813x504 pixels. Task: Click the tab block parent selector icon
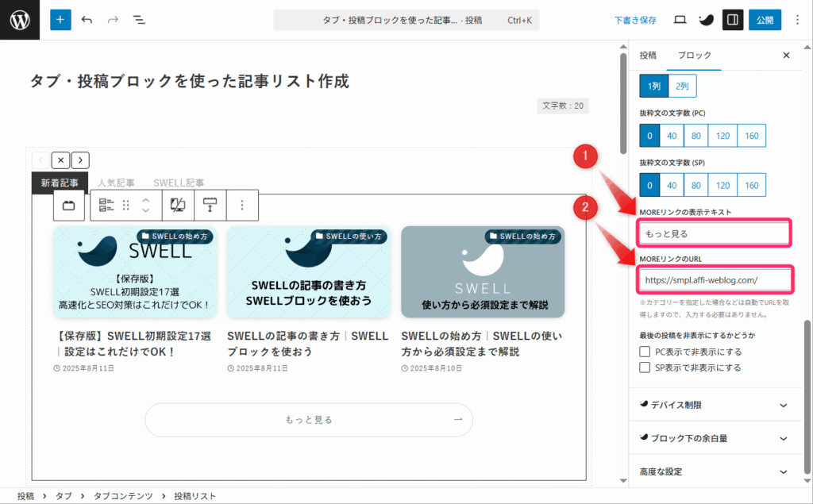coord(69,206)
